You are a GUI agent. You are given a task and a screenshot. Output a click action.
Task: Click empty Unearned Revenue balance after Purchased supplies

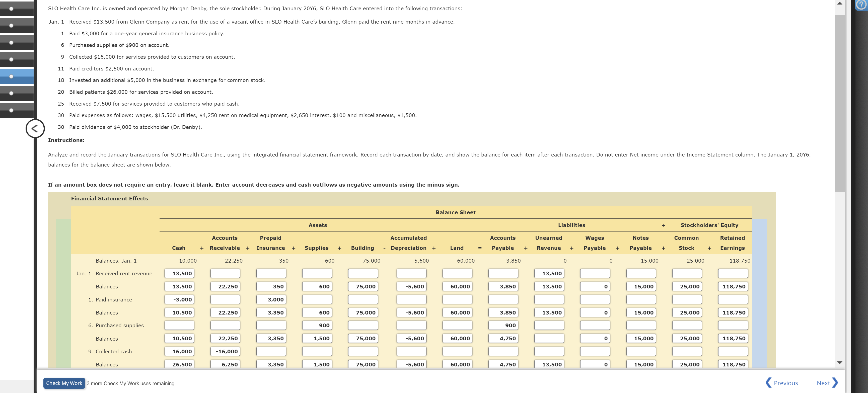point(549,338)
